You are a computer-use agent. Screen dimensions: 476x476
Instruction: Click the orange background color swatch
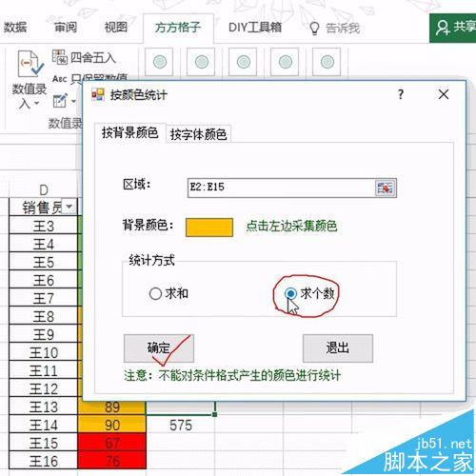coord(209,228)
